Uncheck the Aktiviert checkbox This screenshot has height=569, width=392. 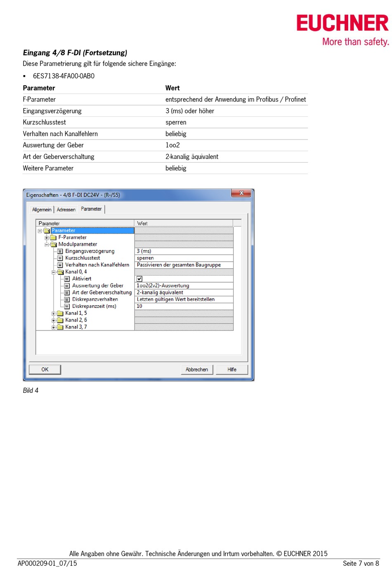click(x=139, y=279)
